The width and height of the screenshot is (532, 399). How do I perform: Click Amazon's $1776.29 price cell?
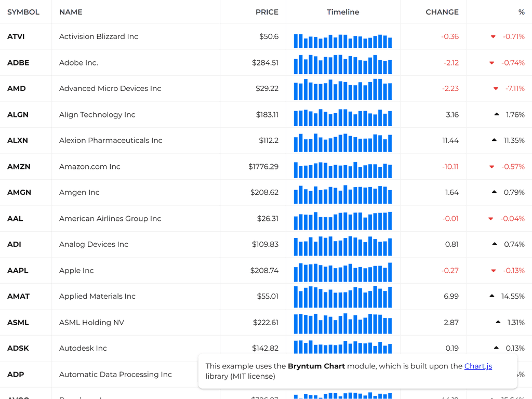(x=262, y=166)
